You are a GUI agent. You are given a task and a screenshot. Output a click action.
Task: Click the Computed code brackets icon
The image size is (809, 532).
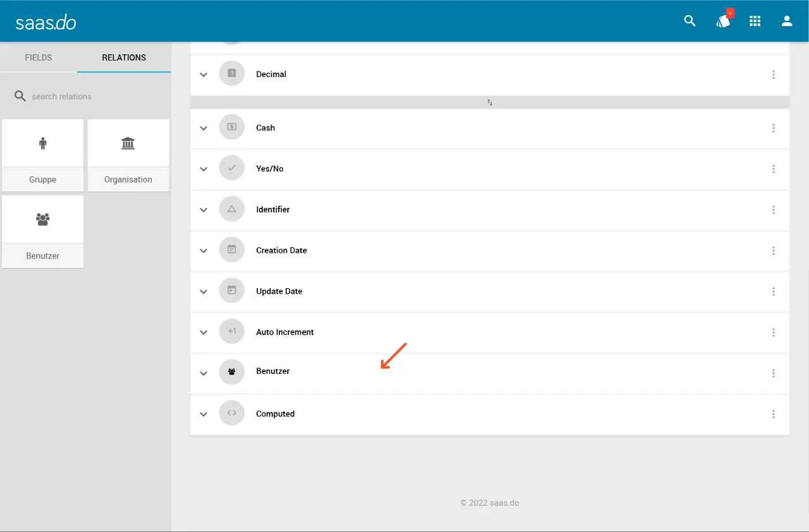click(231, 413)
